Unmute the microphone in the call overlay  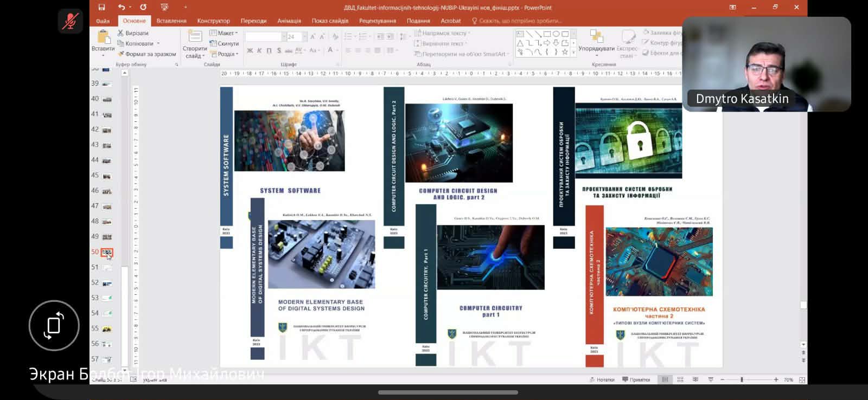point(71,21)
